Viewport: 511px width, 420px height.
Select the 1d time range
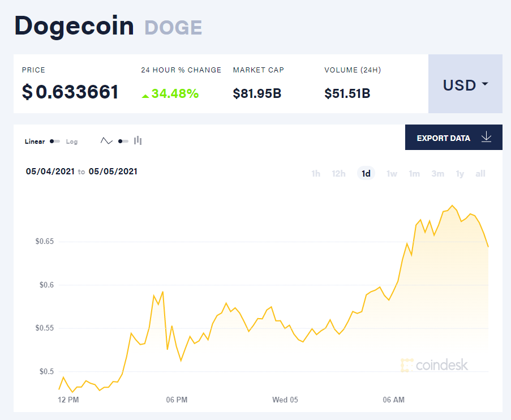(x=366, y=173)
